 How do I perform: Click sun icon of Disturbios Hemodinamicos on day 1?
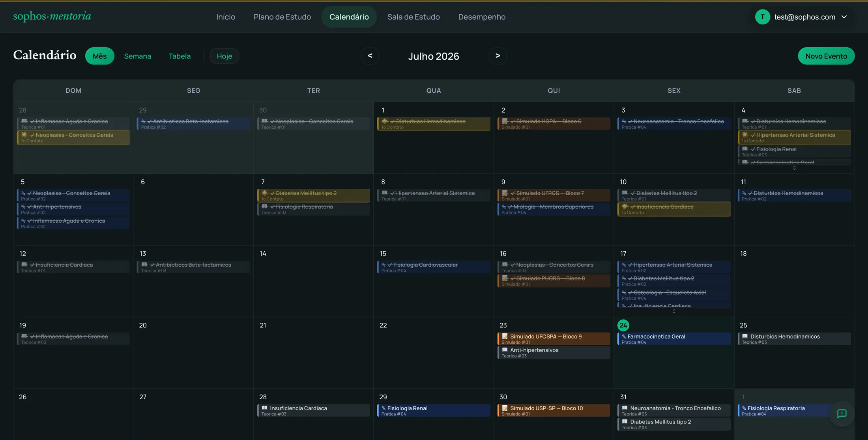click(385, 121)
